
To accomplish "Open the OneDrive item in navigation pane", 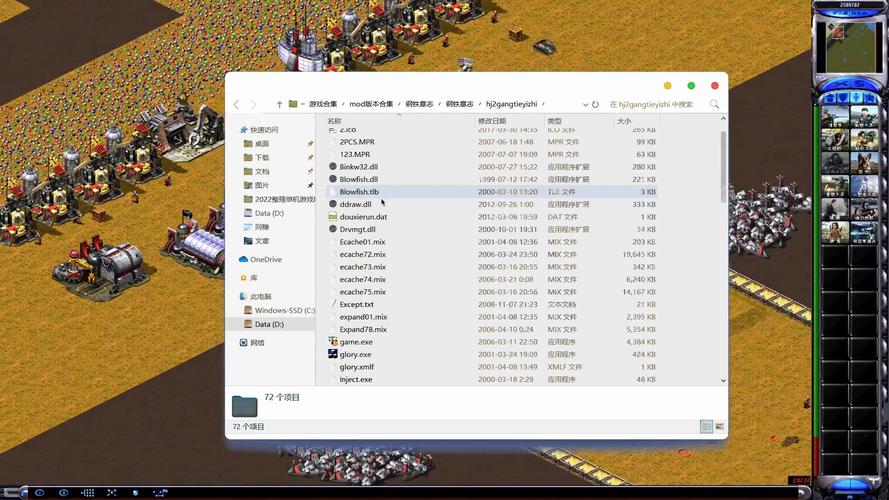I will [x=265, y=259].
